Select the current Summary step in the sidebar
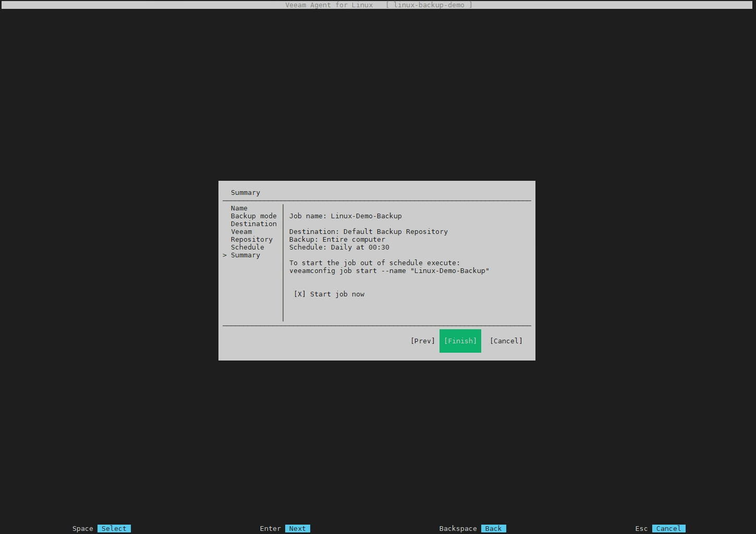The width and height of the screenshot is (756, 534). point(245,255)
